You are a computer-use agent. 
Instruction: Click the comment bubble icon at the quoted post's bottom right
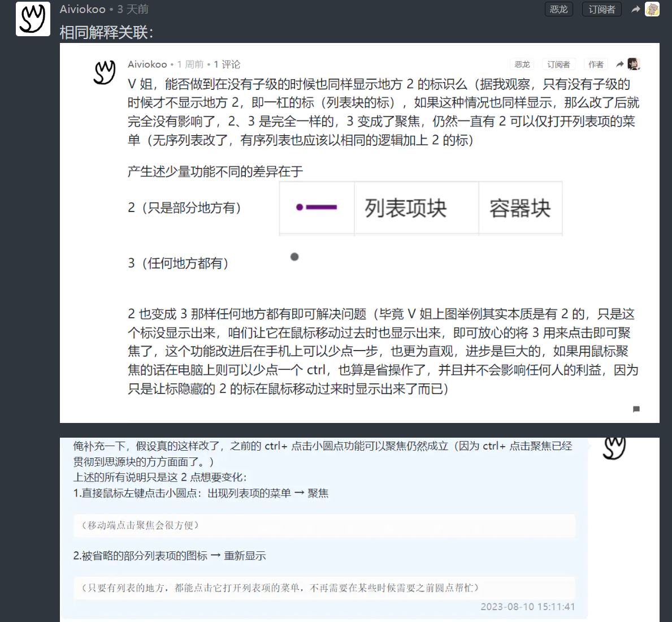coord(636,409)
